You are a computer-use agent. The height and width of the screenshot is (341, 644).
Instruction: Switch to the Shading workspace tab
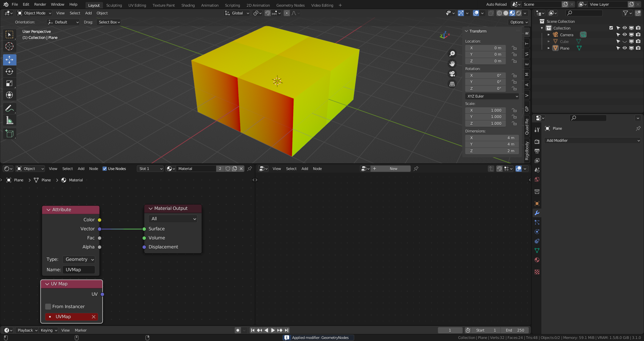tap(188, 5)
